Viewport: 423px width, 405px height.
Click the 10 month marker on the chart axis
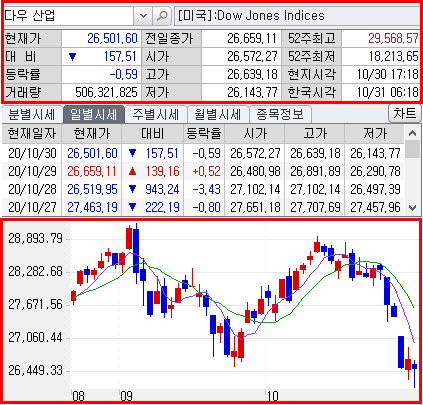coord(273,396)
